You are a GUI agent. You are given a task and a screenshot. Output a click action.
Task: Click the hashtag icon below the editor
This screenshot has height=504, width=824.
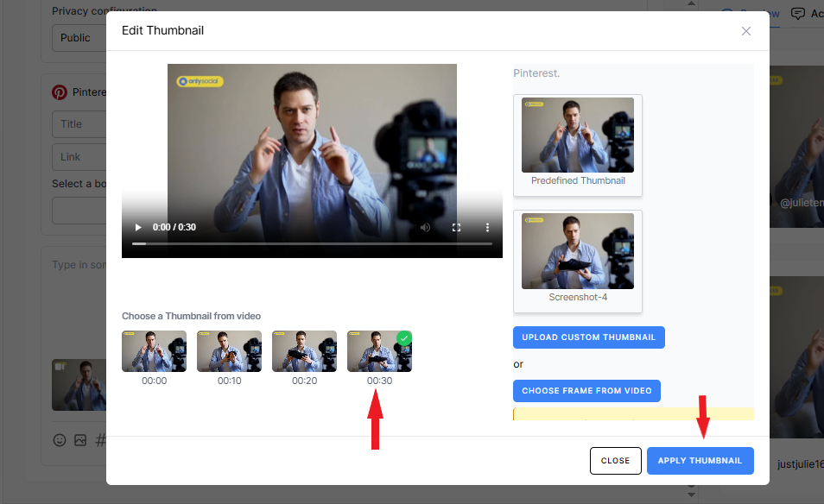point(100,440)
